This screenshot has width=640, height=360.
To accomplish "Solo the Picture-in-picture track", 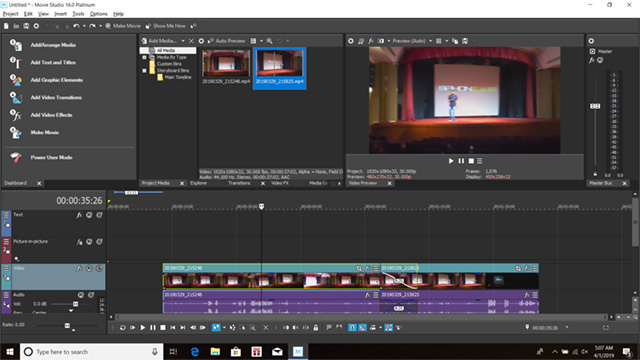I will point(99,242).
